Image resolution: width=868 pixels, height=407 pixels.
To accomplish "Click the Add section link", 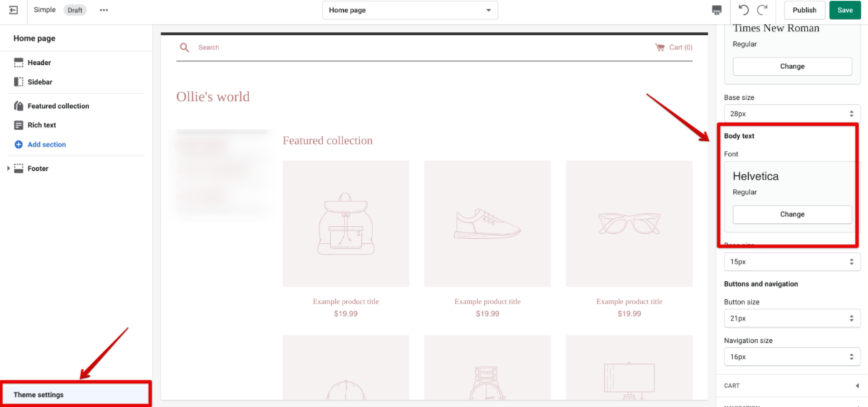I will (x=47, y=145).
